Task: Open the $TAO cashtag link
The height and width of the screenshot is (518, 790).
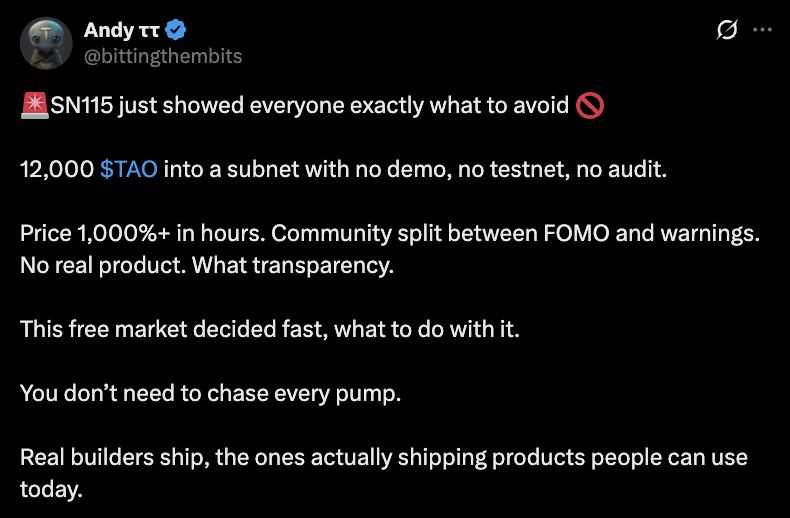Action: pos(129,169)
